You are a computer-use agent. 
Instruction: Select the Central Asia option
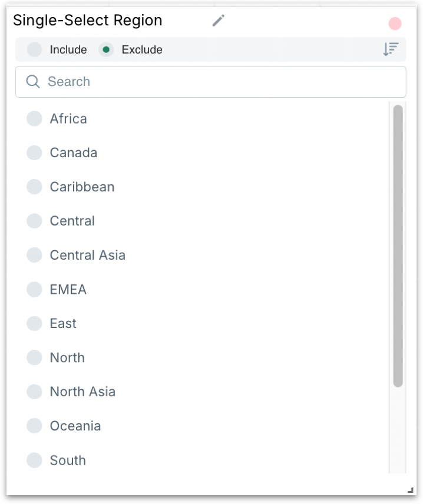point(35,256)
